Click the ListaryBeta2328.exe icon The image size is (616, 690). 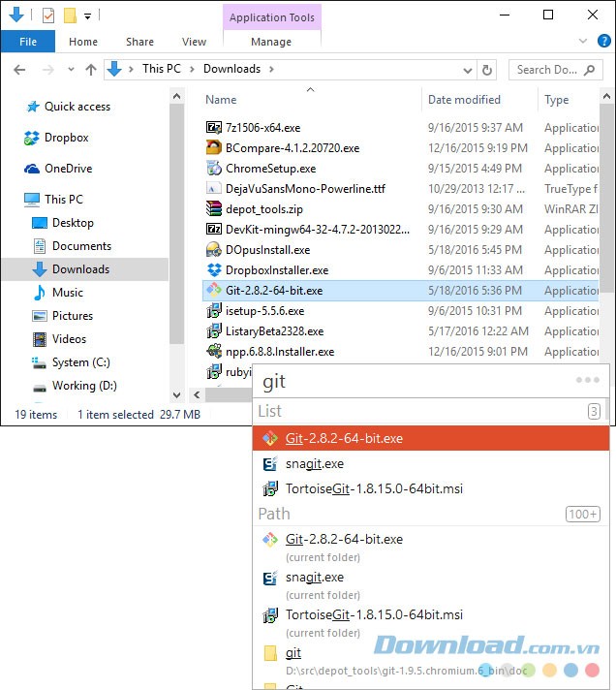tap(214, 330)
